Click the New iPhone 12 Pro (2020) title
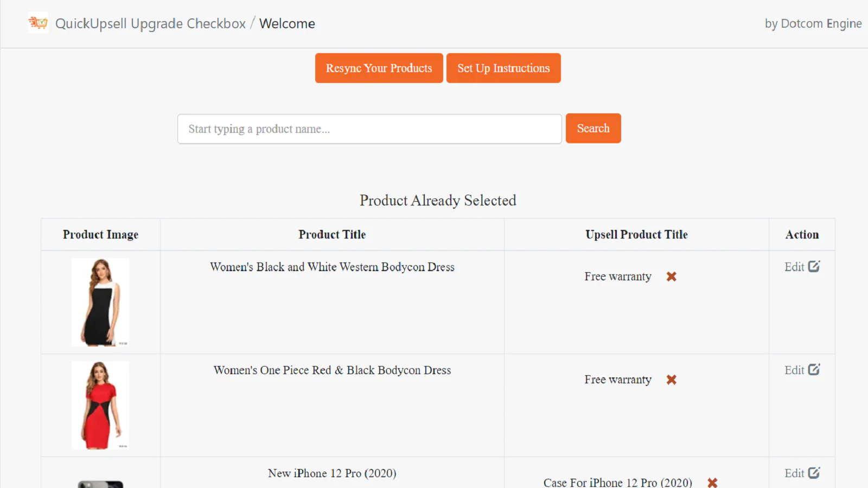This screenshot has height=488, width=868. [x=332, y=473]
